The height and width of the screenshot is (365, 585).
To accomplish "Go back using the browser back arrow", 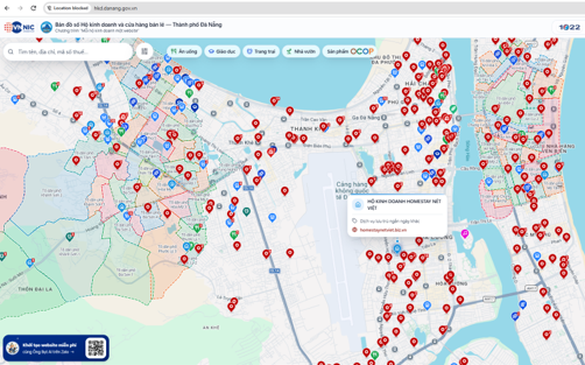I will point(7,8).
